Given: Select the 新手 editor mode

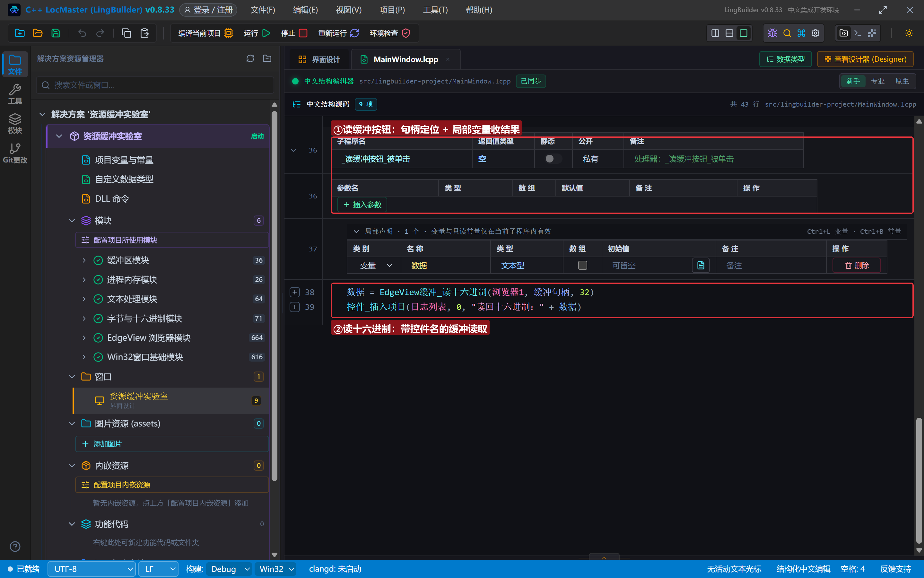Looking at the screenshot, I should [x=853, y=81].
